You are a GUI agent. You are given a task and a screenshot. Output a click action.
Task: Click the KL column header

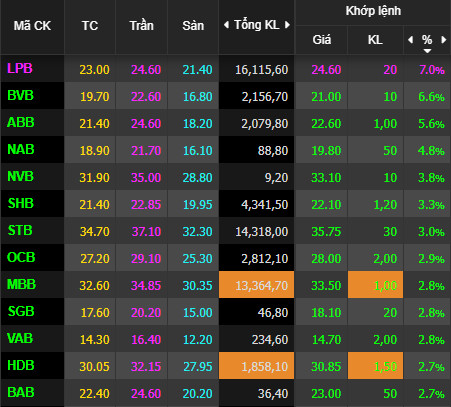375,40
